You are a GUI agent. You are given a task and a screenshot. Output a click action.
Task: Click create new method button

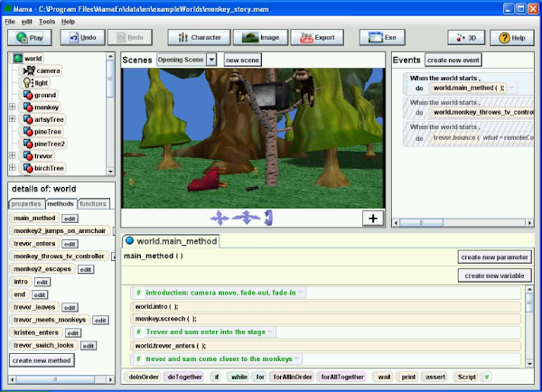(42, 360)
